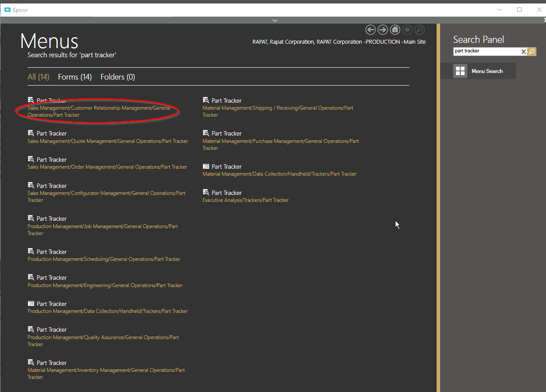
Task: Open Part Tracker under Inventory Management
Action: coord(52,363)
